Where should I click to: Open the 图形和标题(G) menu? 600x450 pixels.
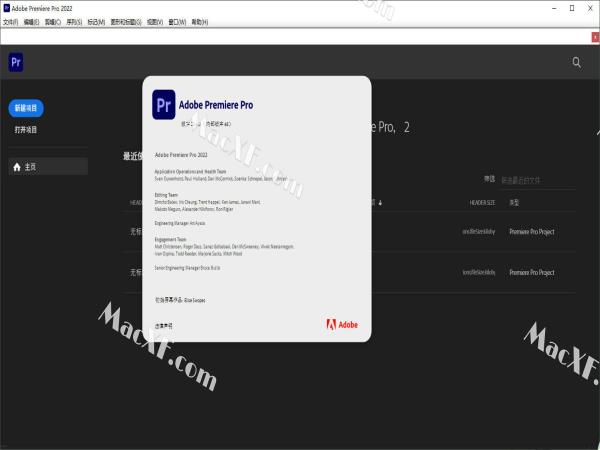[124, 21]
